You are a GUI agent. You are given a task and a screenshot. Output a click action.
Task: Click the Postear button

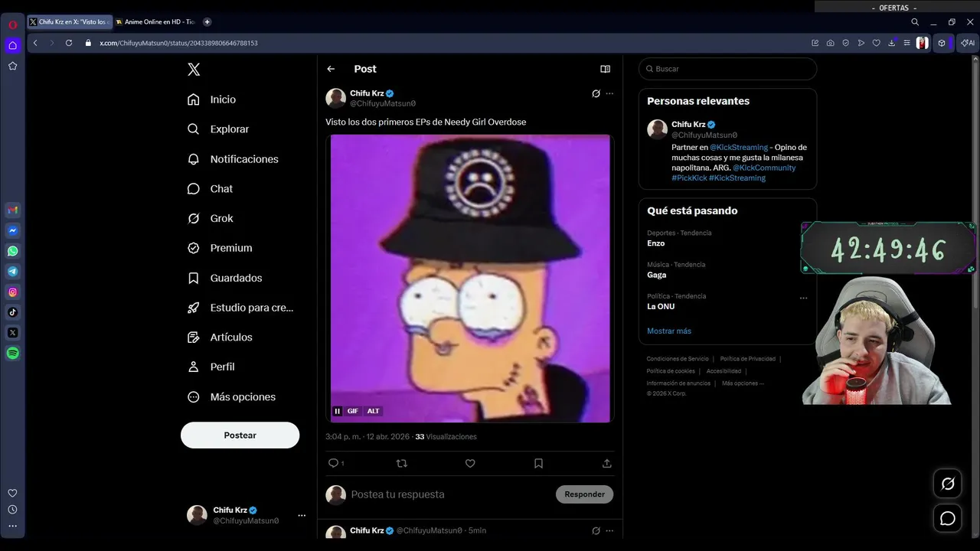pyautogui.click(x=240, y=435)
